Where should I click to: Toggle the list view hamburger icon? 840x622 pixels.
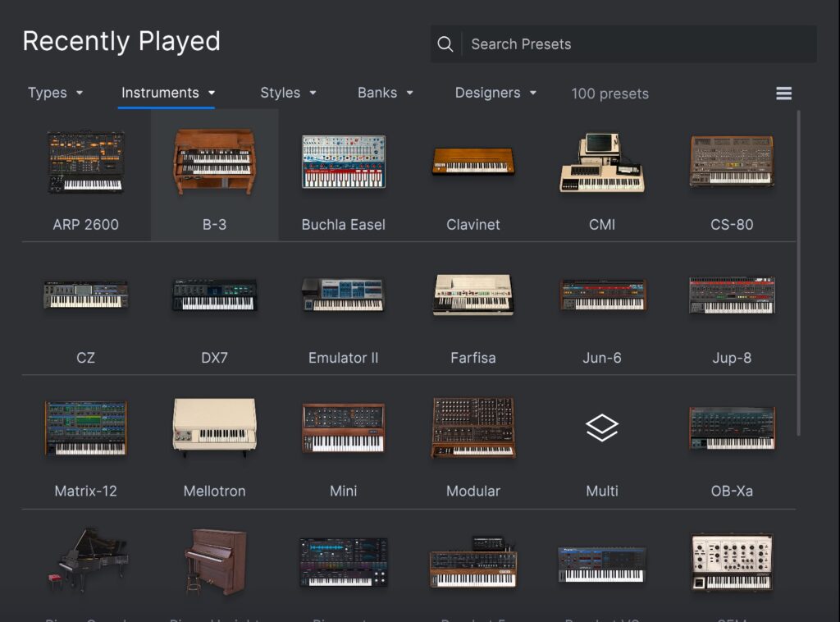tap(783, 94)
